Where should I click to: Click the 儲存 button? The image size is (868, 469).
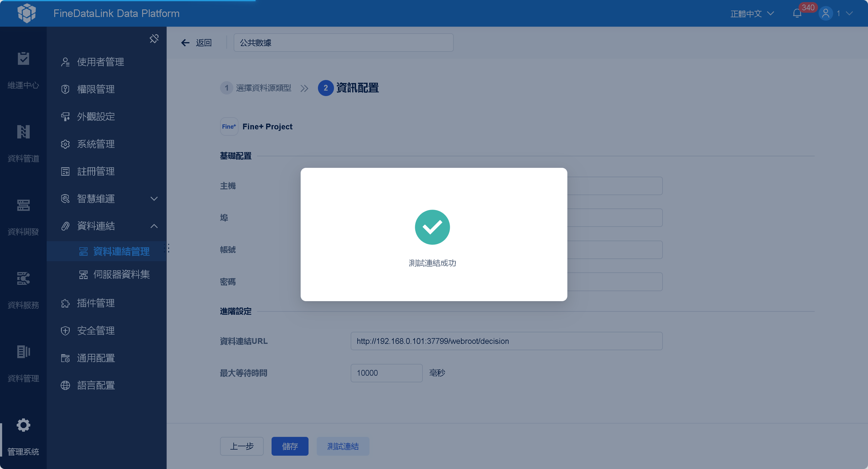click(x=290, y=446)
